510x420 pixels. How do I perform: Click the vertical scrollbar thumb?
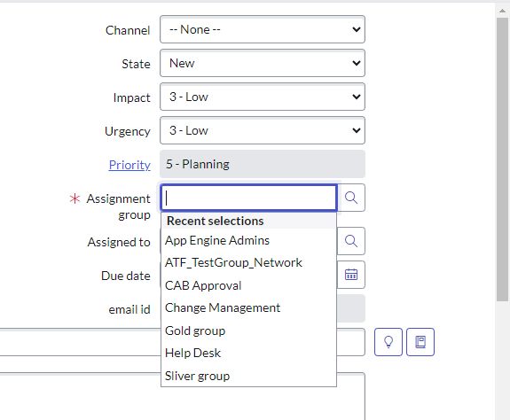tap(502, 159)
